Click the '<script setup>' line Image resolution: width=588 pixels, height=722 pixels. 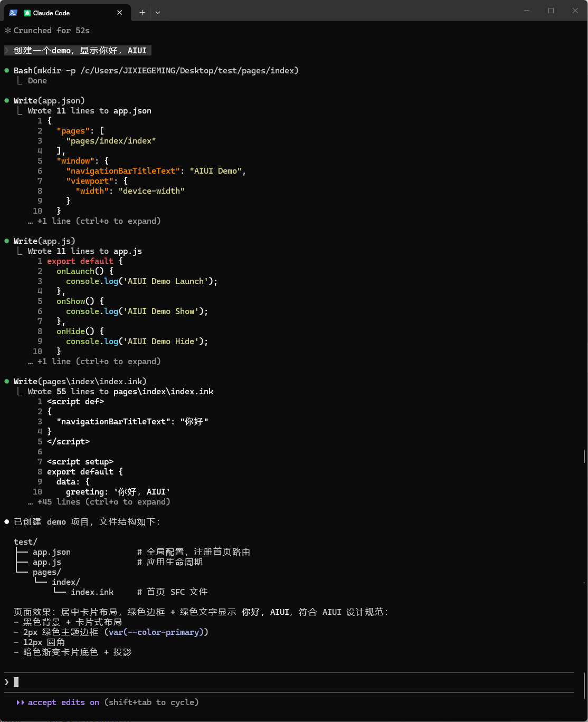tap(80, 462)
